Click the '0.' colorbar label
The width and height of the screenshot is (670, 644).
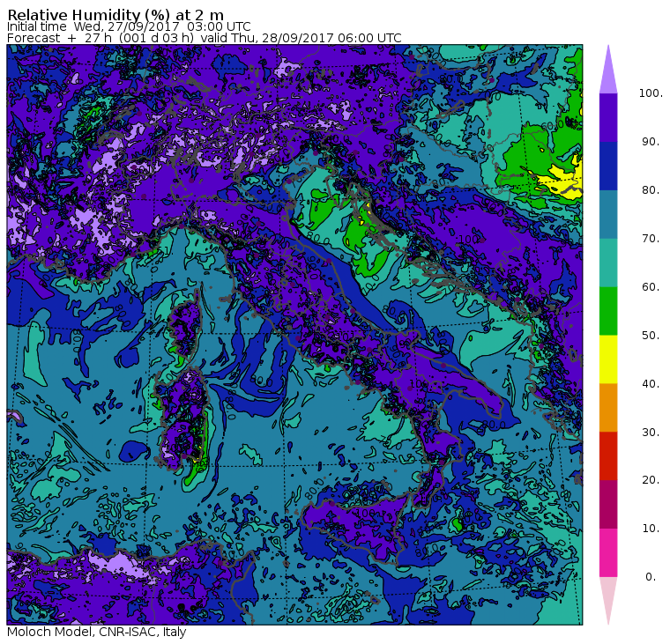tap(651, 577)
